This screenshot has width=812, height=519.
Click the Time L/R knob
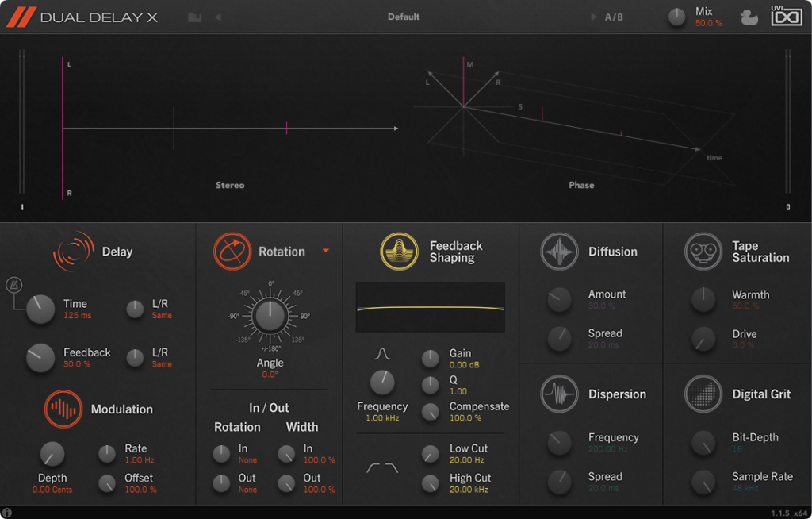point(135,309)
